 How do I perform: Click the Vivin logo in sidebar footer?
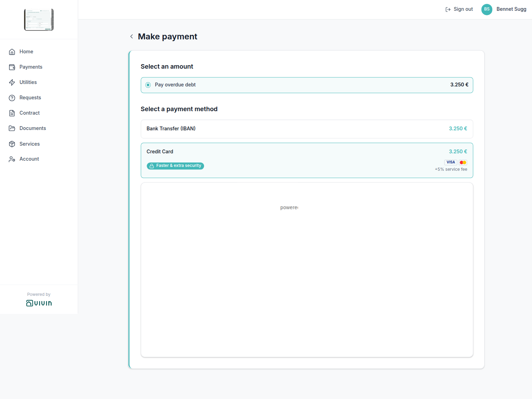(x=39, y=303)
